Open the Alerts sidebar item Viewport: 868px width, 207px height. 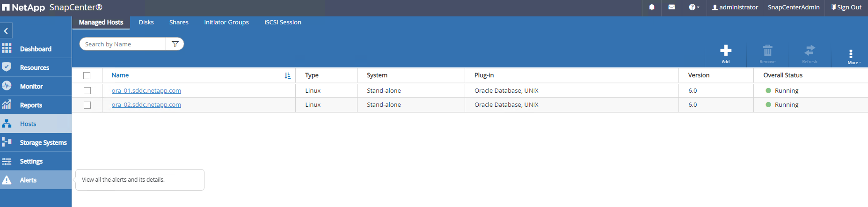pos(28,180)
